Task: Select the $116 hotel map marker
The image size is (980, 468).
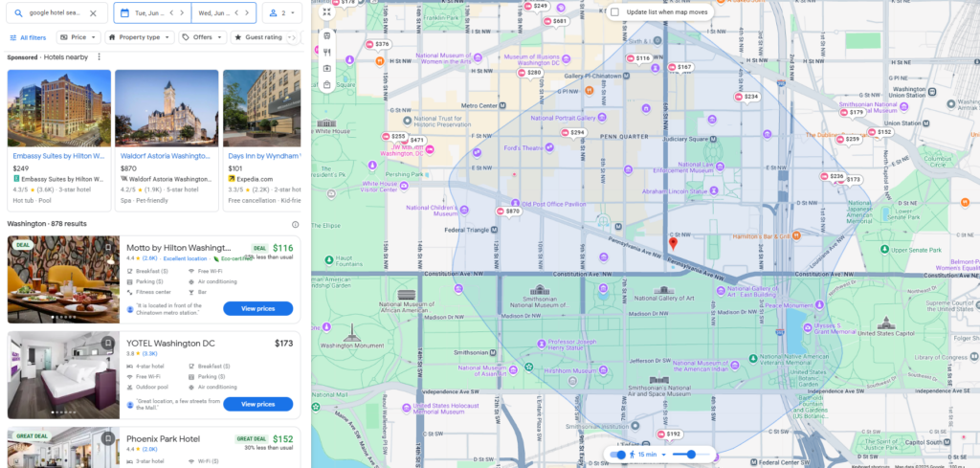Action: point(639,58)
